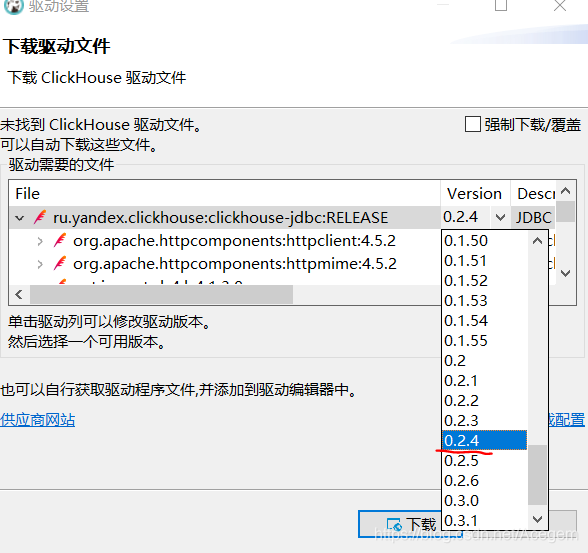The height and width of the screenshot is (553, 588).
Task: Click the download icon on the 下载 button
Action: tap(394, 524)
